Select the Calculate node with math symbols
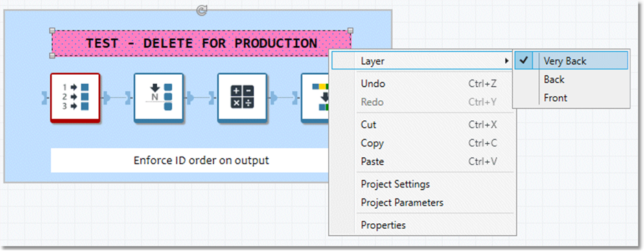This screenshot has width=644, height=252. pyautogui.click(x=242, y=98)
